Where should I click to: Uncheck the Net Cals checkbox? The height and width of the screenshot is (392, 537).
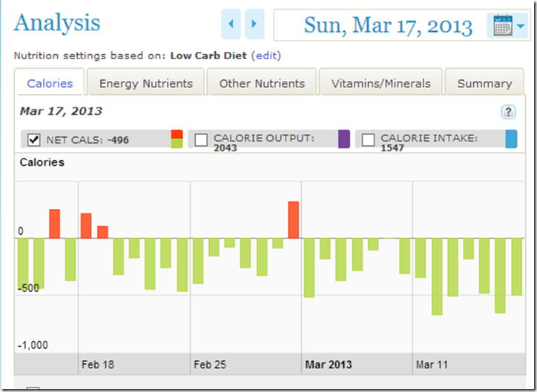tap(33, 139)
